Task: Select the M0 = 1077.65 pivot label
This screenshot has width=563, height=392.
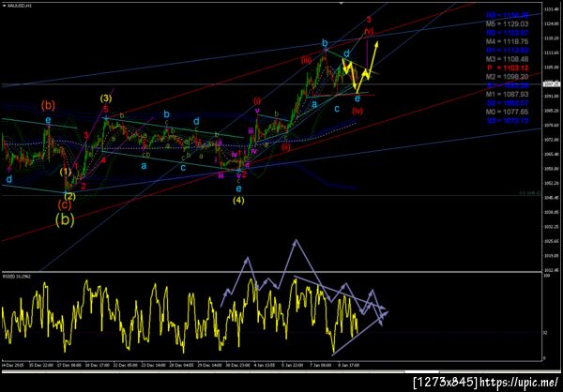Action: click(507, 112)
